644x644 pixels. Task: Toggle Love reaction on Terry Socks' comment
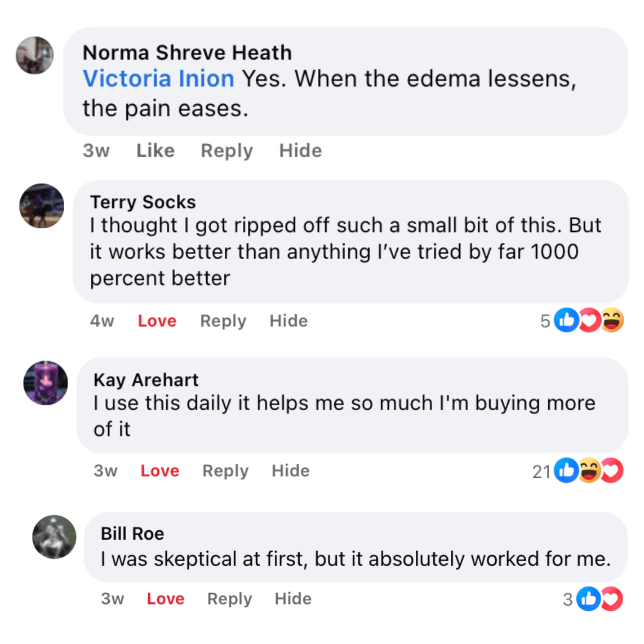157,321
